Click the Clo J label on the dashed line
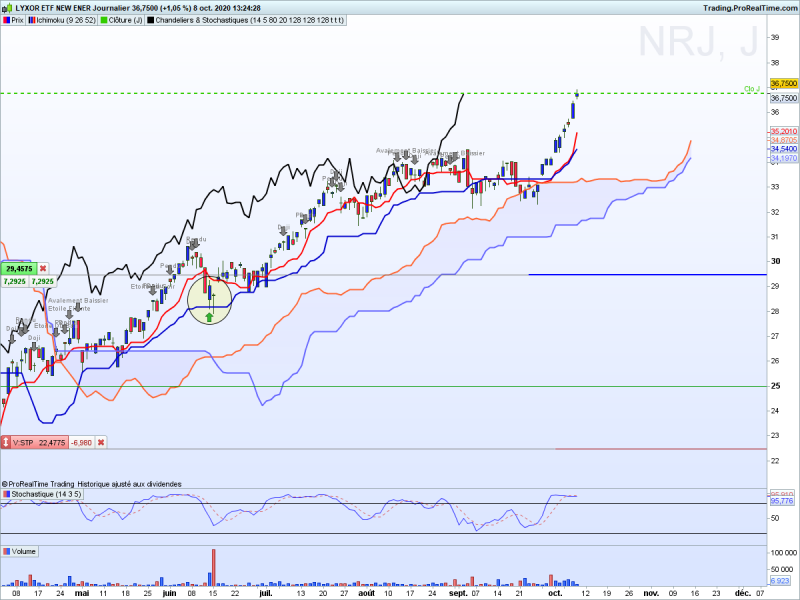Viewport: 800px width, 600px height. coord(752,89)
